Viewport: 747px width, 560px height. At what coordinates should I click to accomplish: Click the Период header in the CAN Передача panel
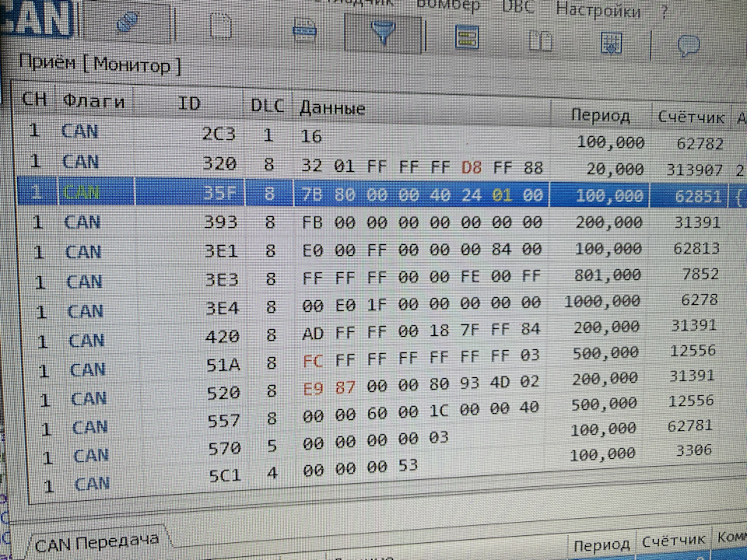(601, 544)
